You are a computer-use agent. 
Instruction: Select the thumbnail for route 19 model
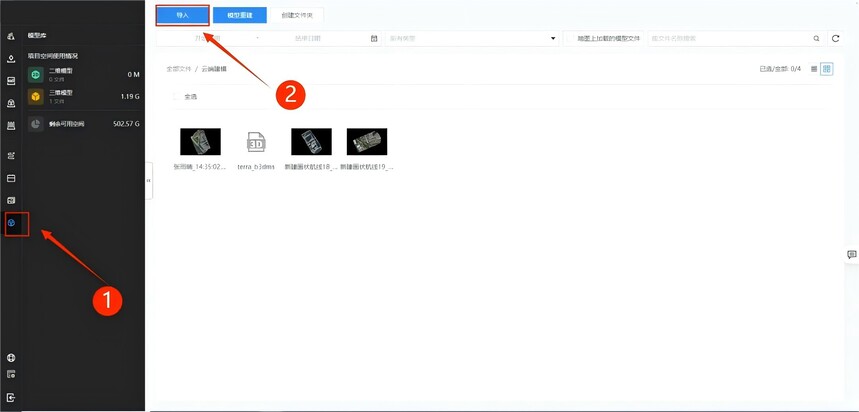[x=367, y=142]
